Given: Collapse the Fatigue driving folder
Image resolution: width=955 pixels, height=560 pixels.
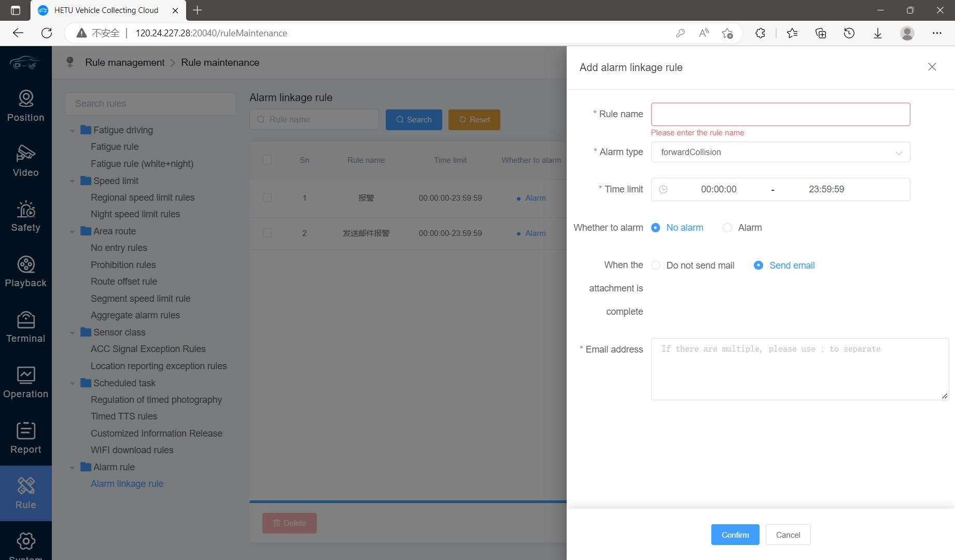Looking at the screenshot, I should pyautogui.click(x=72, y=131).
